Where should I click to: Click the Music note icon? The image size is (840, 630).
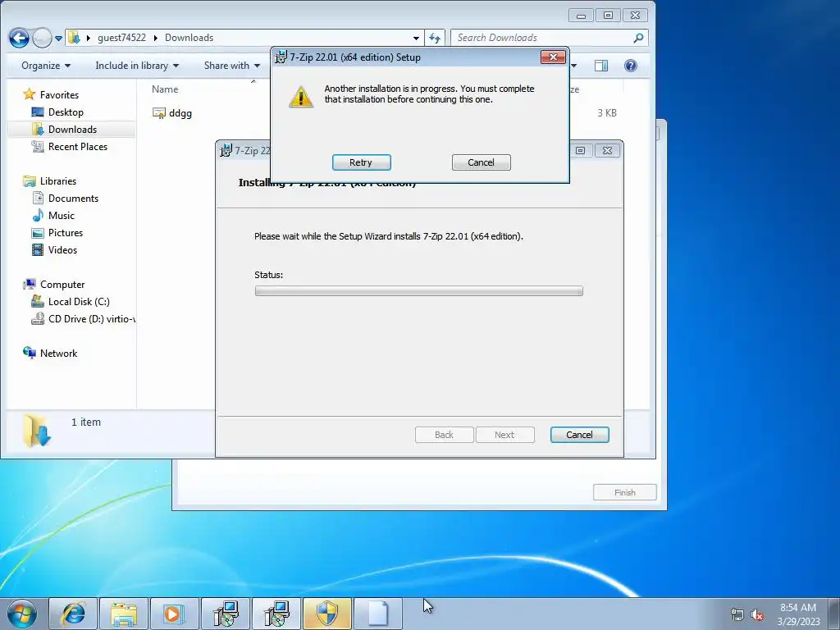click(38, 216)
